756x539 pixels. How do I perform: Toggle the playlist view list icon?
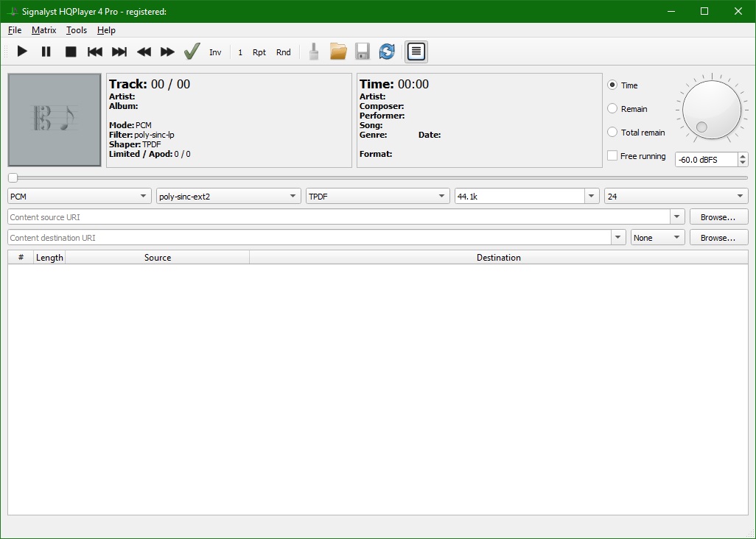pyautogui.click(x=416, y=52)
